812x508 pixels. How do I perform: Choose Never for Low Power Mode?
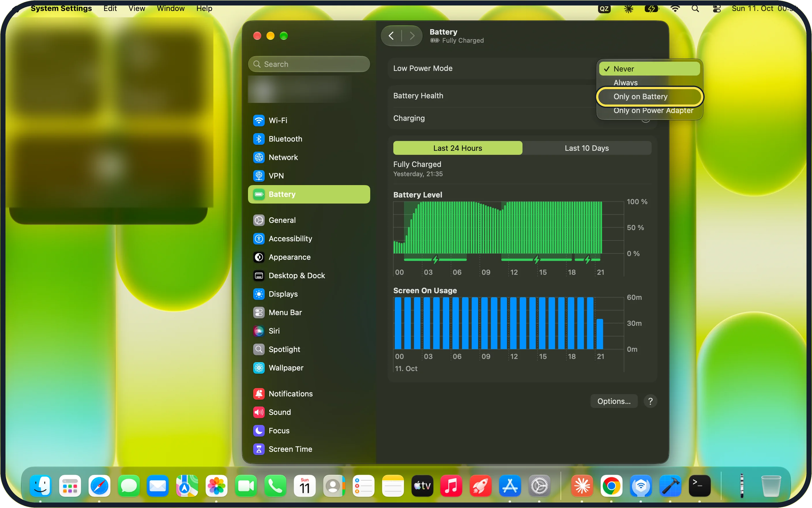pyautogui.click(x=649, y=69)
